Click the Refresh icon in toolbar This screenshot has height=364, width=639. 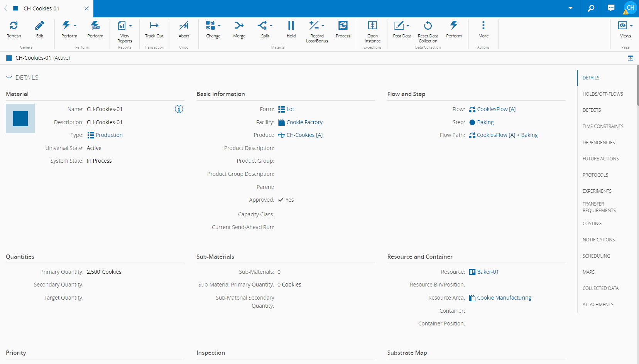[x=14, y=26]
